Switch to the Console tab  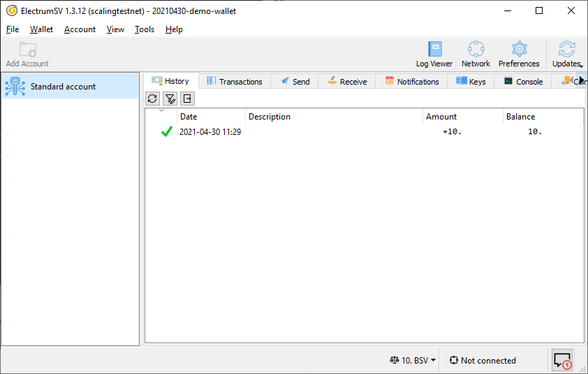pyautogui.click(x=523, y=82)
